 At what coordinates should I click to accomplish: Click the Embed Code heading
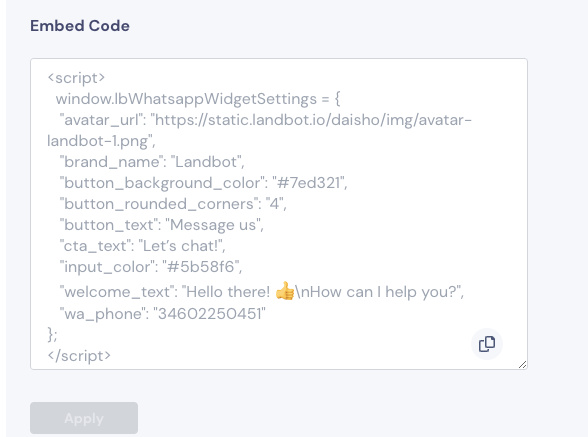(x=80, y=26)
